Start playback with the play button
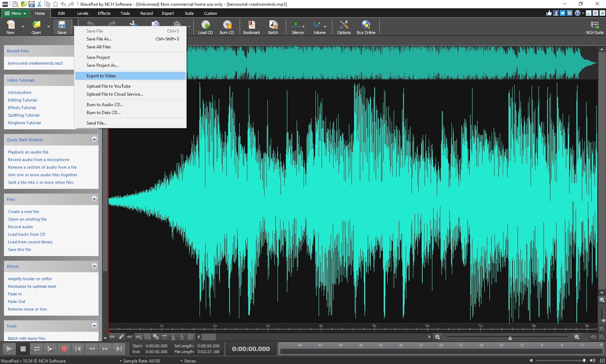This screenshot has width=606, height=364. (x=8, y=349)
